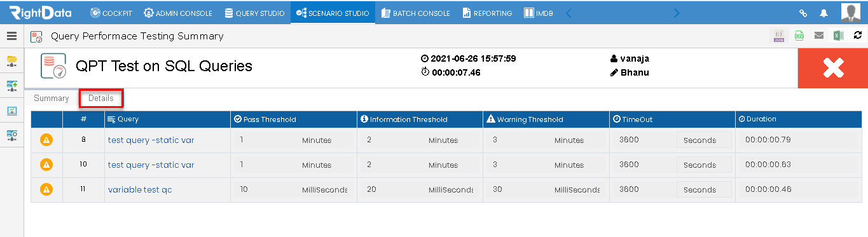The height and width of the screenshot is (237, 868).
Task: Click the Information Threshold column header
Action: [x=420, y=119]
